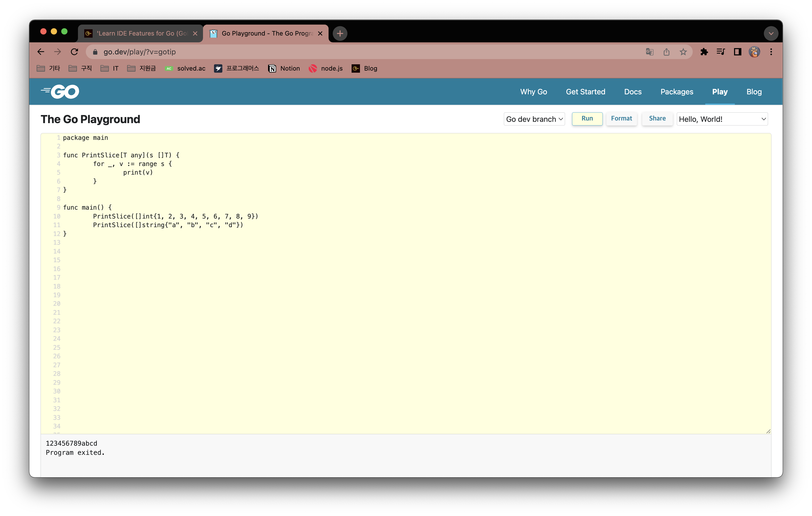Click the translate page icon
Image resolution: width=812 pixels, height=516 pixels.
[650, 52]
